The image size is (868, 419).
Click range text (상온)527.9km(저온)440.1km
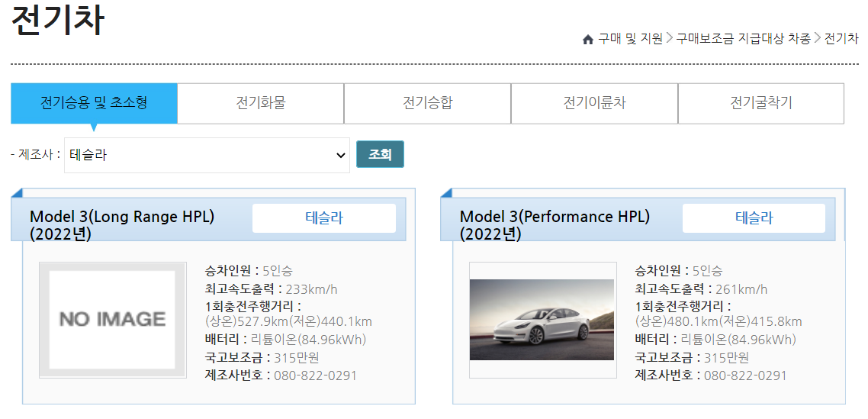click(288, 322)
